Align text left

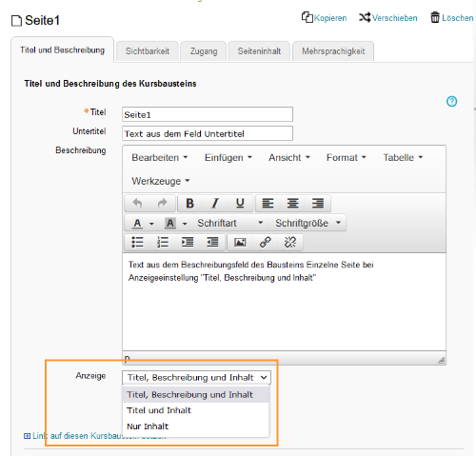point(268,203)
